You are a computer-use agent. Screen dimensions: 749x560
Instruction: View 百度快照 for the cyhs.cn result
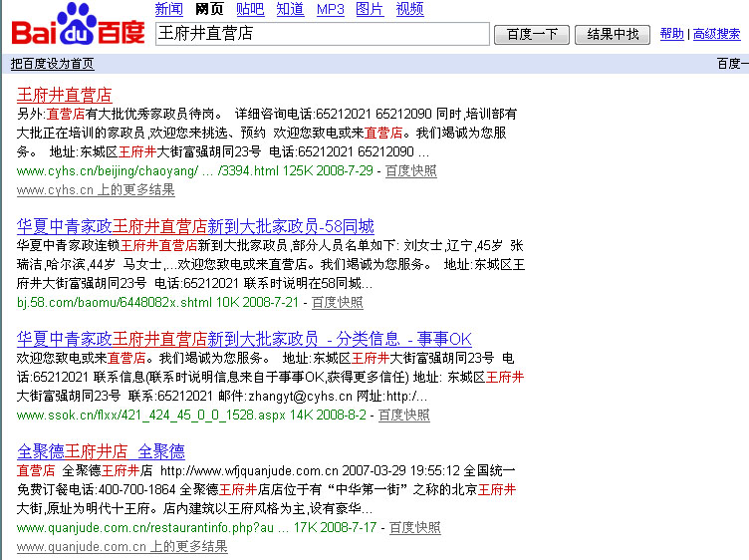tap(410, 170)
